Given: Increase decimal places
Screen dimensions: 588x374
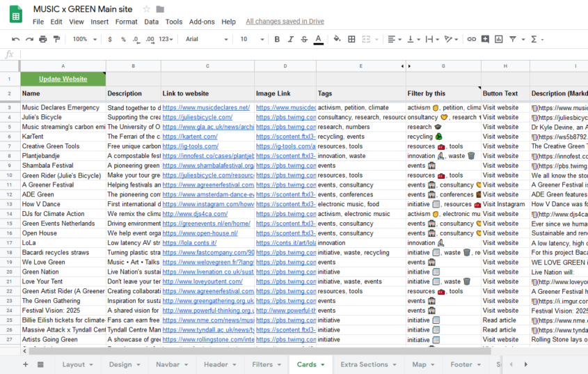Looking at the screenshot, I should [150, 40].
